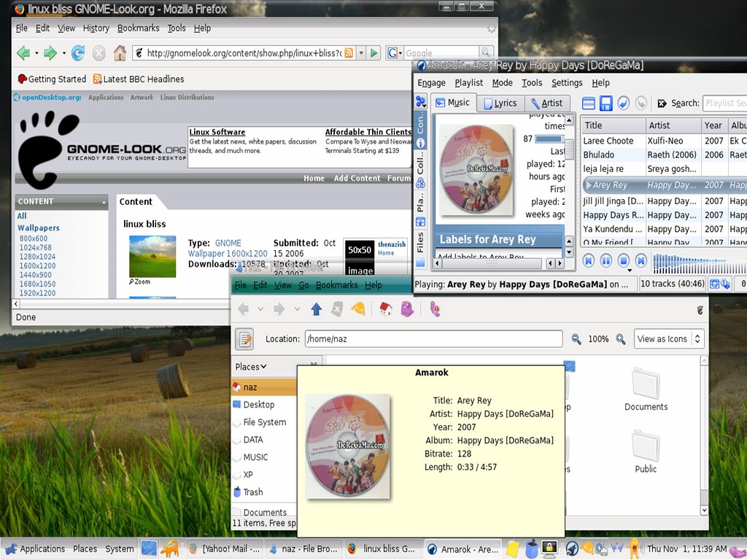
Task: Open the Files browser sidebar tab in Amarok
Action: pos(420,248)
